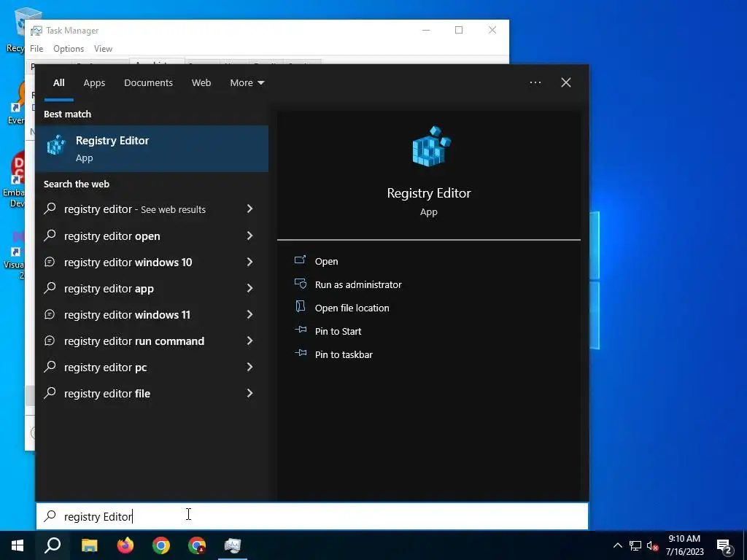Click the muted volume tray icon
Image resolution: width=747 pixels, height=560 pixels.
[652, 545]
